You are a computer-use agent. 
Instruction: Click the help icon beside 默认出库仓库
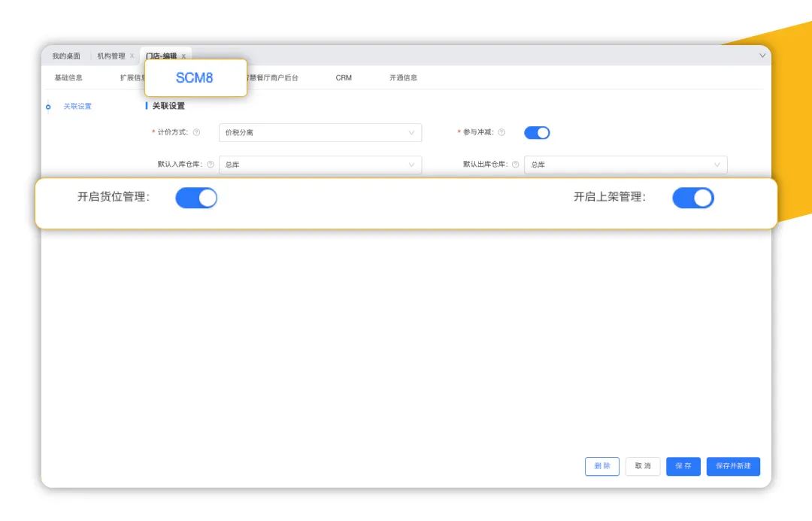coord(516,164)
